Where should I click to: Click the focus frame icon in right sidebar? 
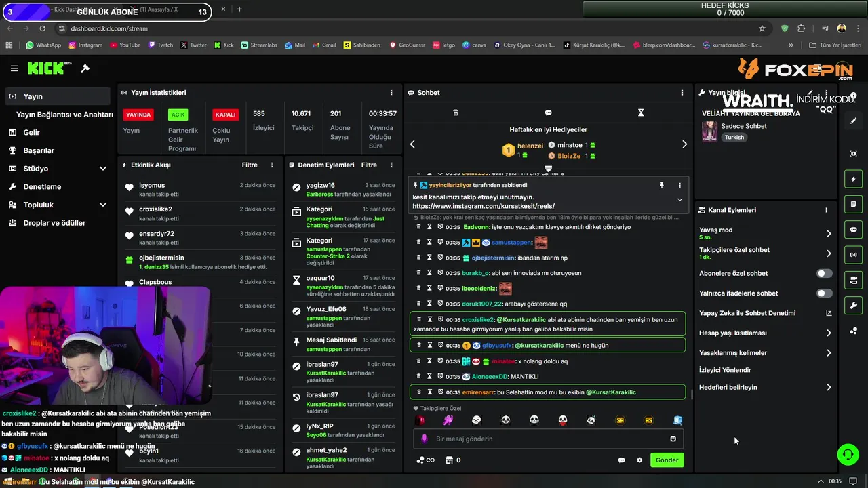(x=854, y=154)
